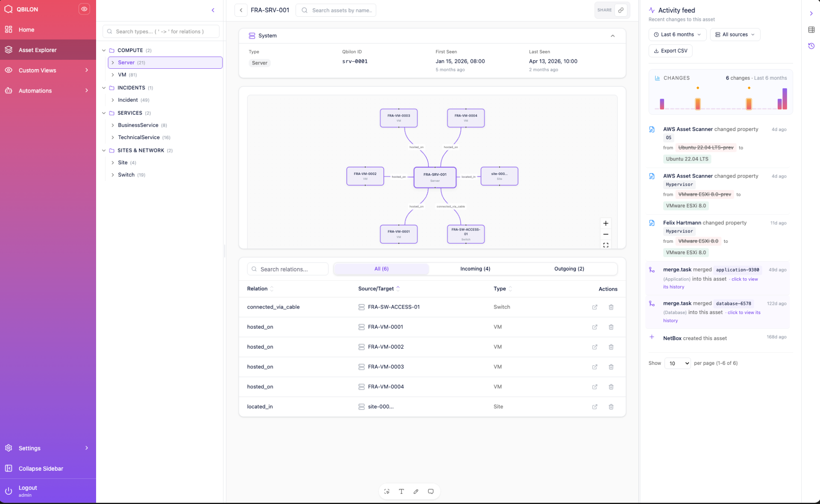
Task: Fit the graph to fullscreen view
Action: [x=606, y=245]
